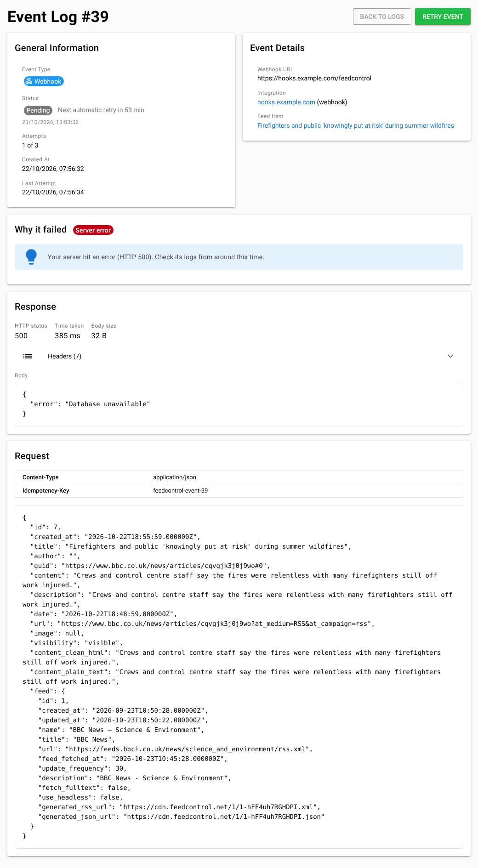Click the Content-Type header row
The width and height of the screenshot is (478, 868).
click(x=239, y=477)
